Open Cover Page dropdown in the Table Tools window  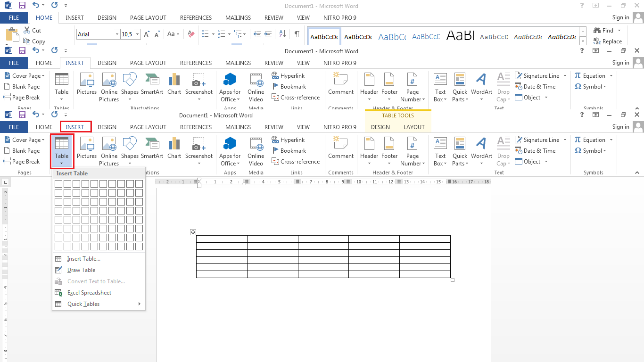coord(24,140)
